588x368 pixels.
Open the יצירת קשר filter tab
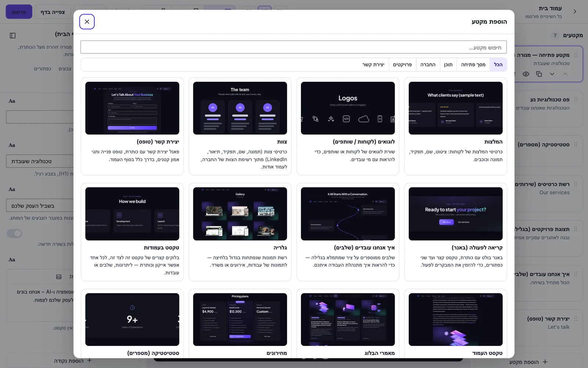pyautogui.click(x=373, y=64)
